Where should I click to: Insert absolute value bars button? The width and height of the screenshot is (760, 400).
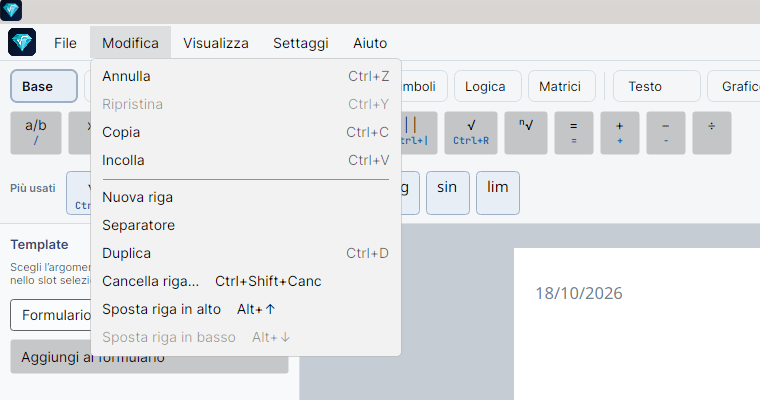pos(419,133)
